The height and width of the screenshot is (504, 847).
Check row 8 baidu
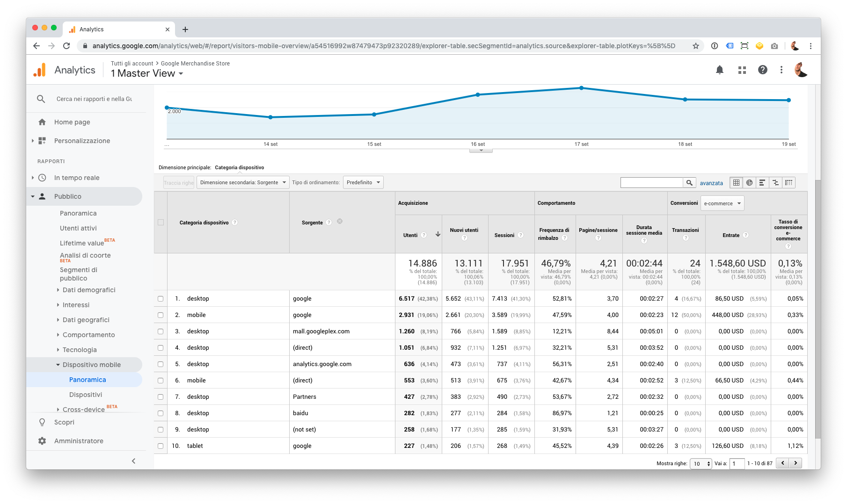tap(161, 413)
